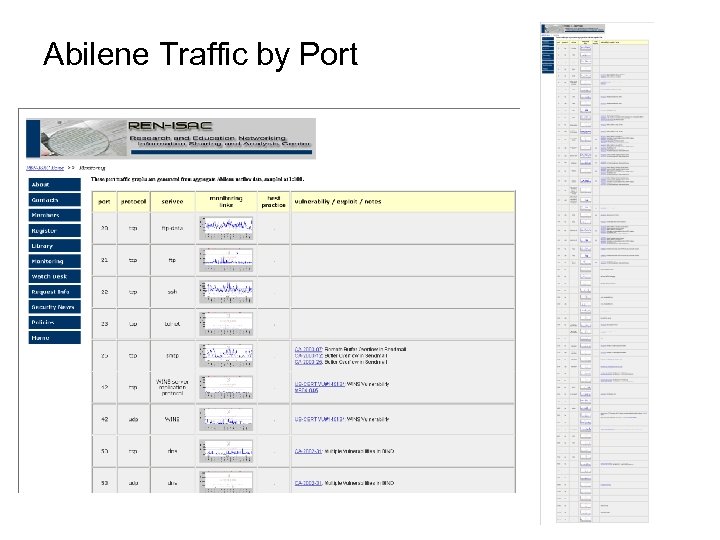Open the smtp port 25 traffic graph
The width and height of the screenshot is (720, 540).
coord(226,356)
